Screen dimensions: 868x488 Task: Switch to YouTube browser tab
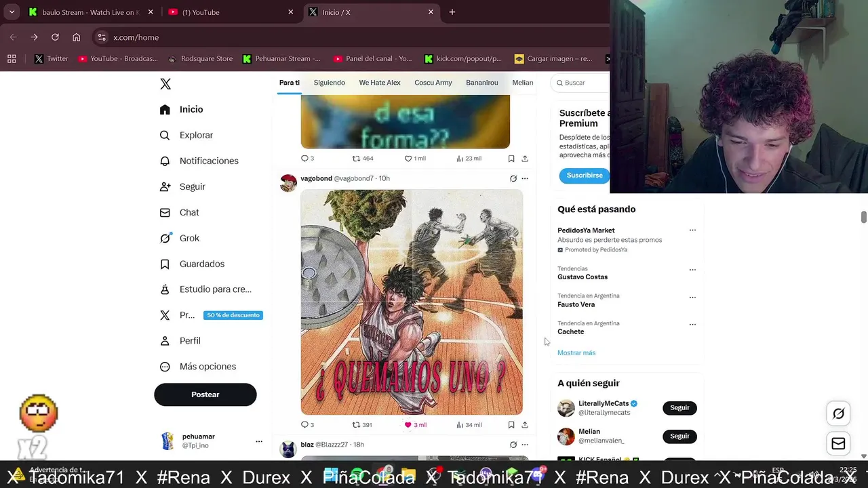pos(229,12)
